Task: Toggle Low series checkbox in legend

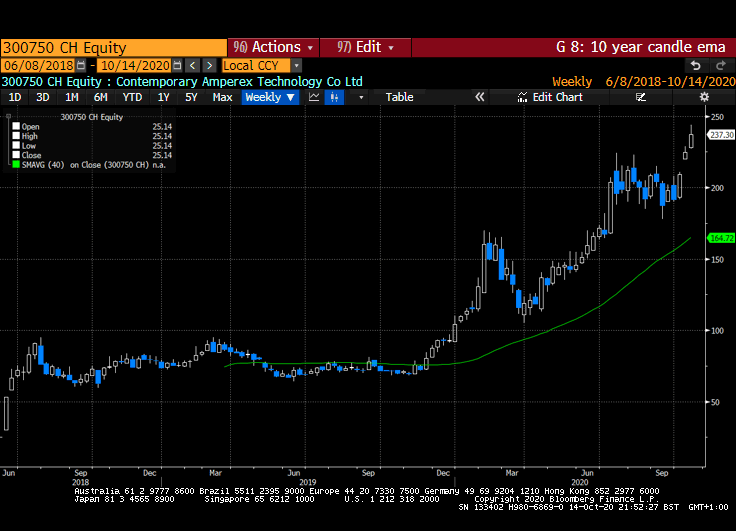Action: pos(16,145)
